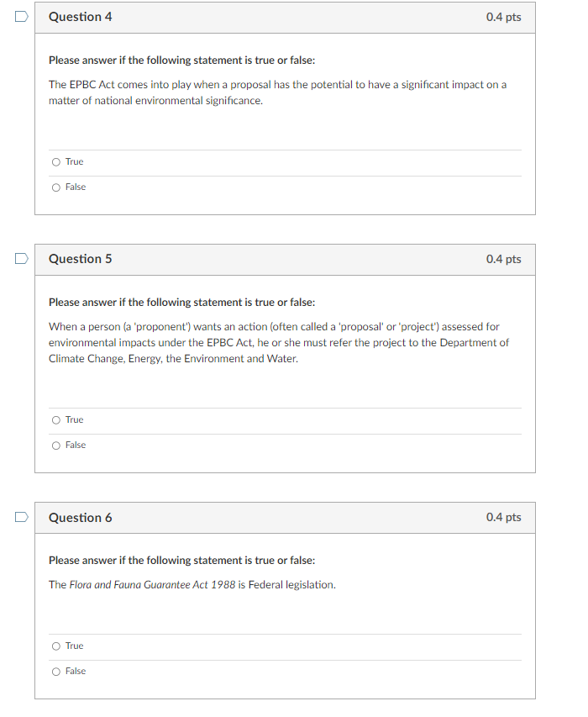
Task: Select False for the EPBC Act significance statement
Action: (x=55, y=187)
